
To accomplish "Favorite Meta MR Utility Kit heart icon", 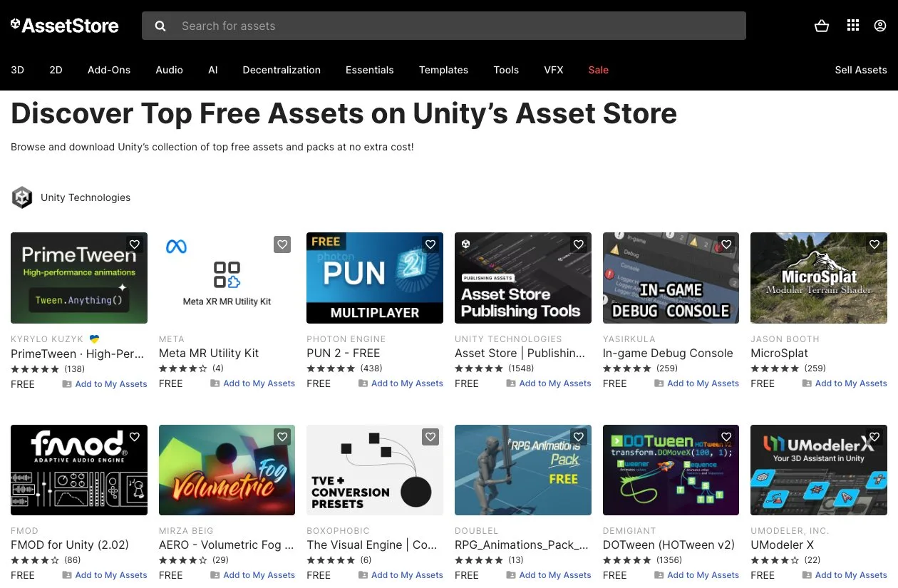I will click(282, 244).
